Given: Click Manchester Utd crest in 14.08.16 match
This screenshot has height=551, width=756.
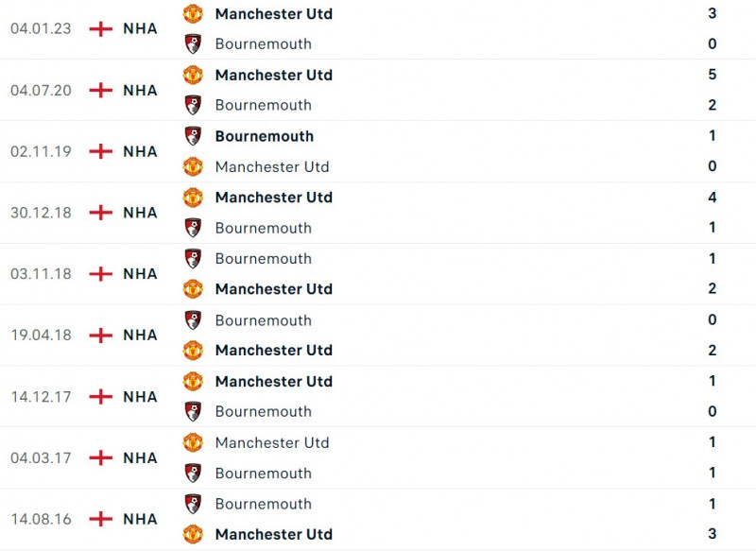Looking at the screenshot, I should (x=193, y=534).
